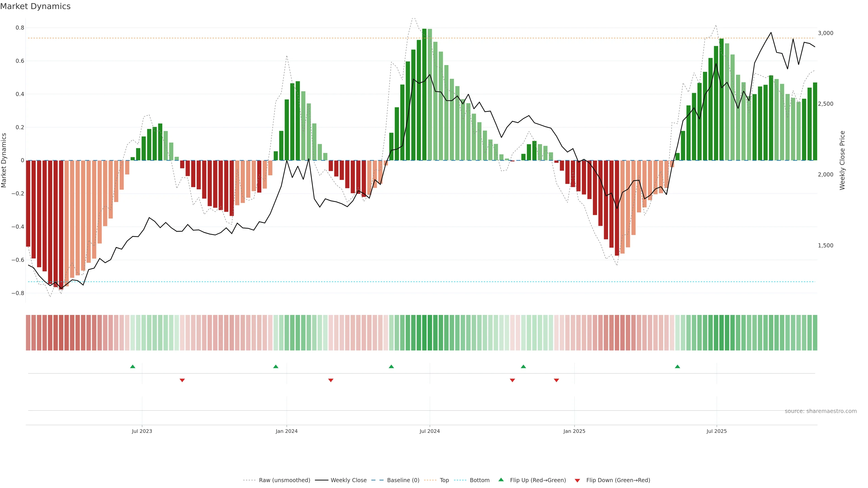
Task: Click the Weekly Close Price axis title
Action: [x=842, y=160]
